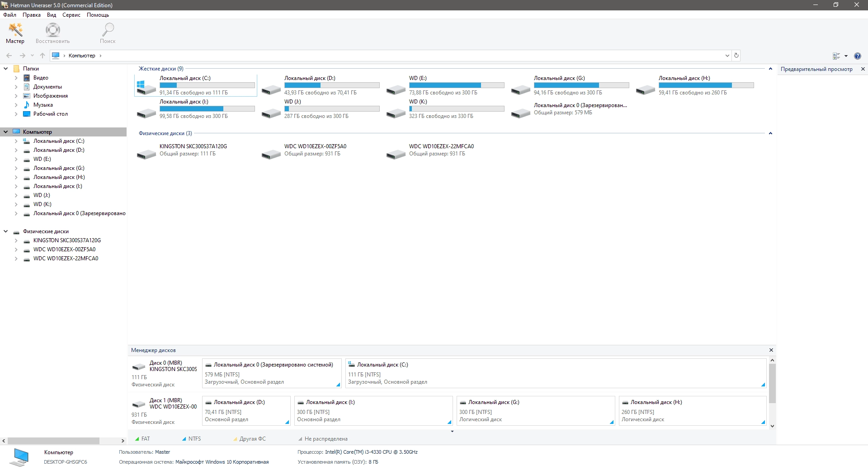Select WD (J:) drive tile icon
The width and height of the screenshot is (868, 470).
(x=271, y=113)
